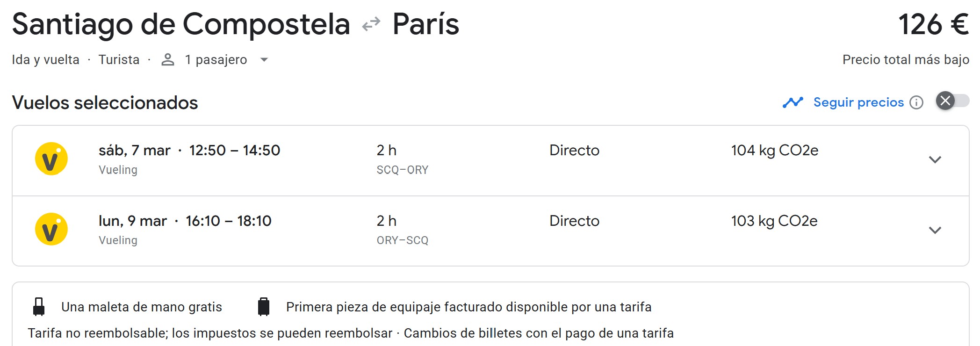
Task: Expand the sáb, 7 mar flight details
Action: pos(935,160)
